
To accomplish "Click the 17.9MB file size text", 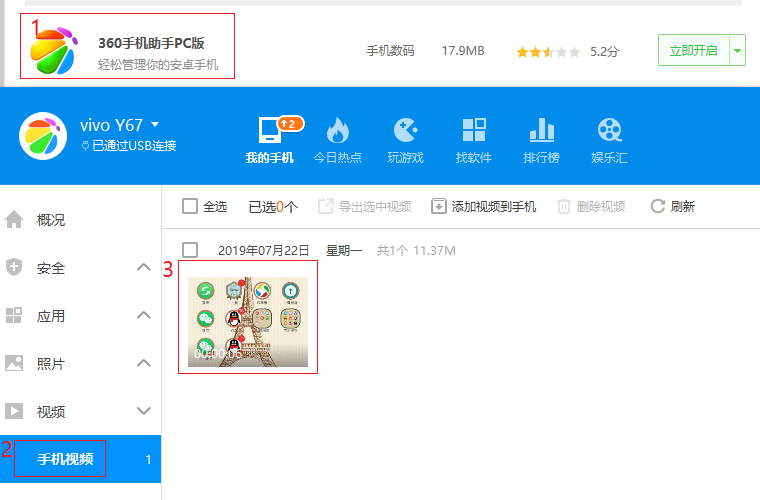I will click(x=463, y=51).
